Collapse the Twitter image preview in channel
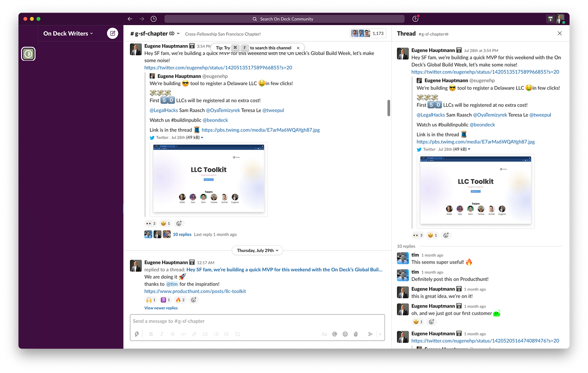Image resolution: width=588 pixels, height=373 pixels. pyautogui.click(x=202, y=138)
